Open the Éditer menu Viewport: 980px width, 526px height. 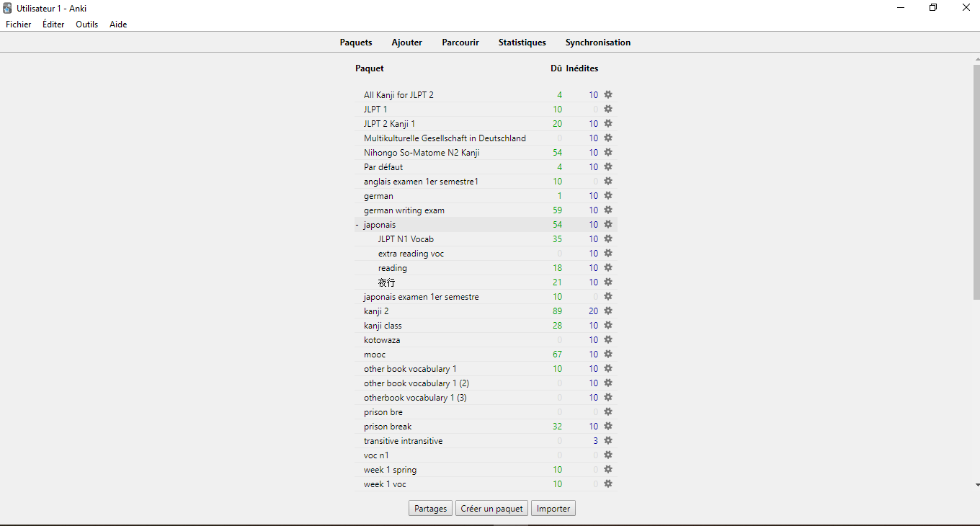coord(53,24)
